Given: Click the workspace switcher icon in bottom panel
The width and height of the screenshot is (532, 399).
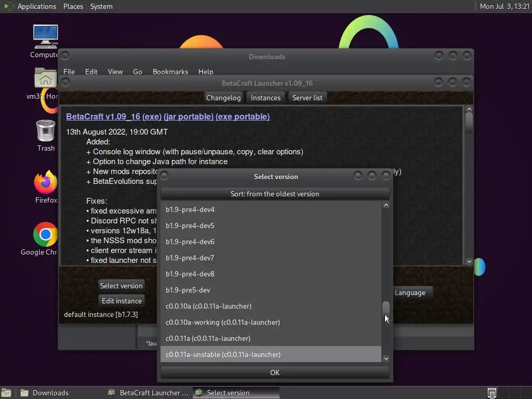Looking at the screenshot, I should [491, 393].
